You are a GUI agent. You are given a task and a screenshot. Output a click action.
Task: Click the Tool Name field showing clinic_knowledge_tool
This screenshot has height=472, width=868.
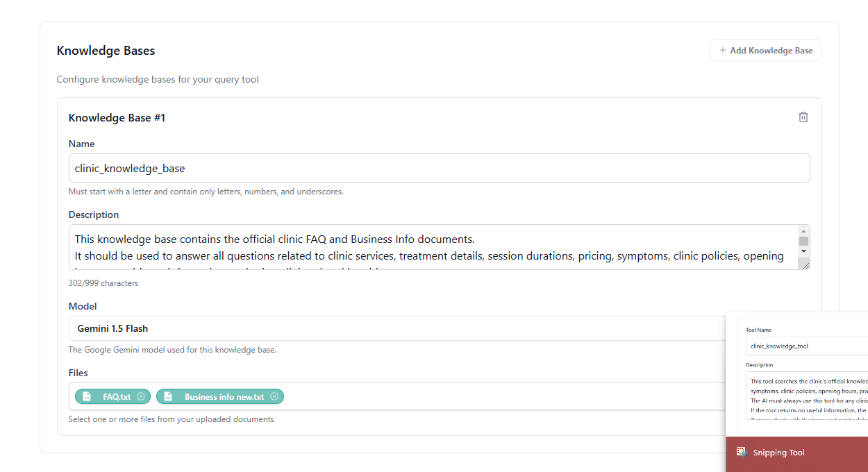click(806, 345)
